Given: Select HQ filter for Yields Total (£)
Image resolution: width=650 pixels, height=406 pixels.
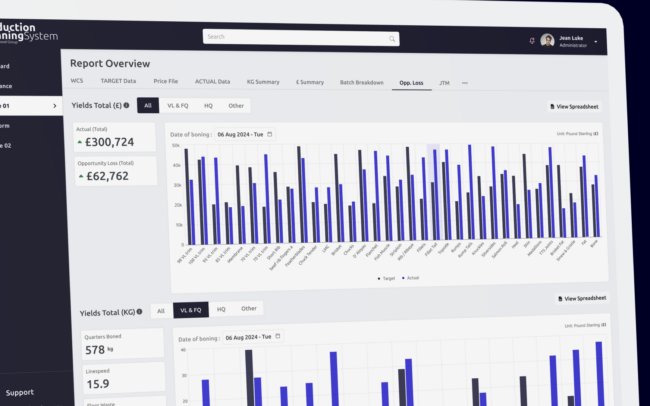Looking at the screenshot, I should pos(208,106).
